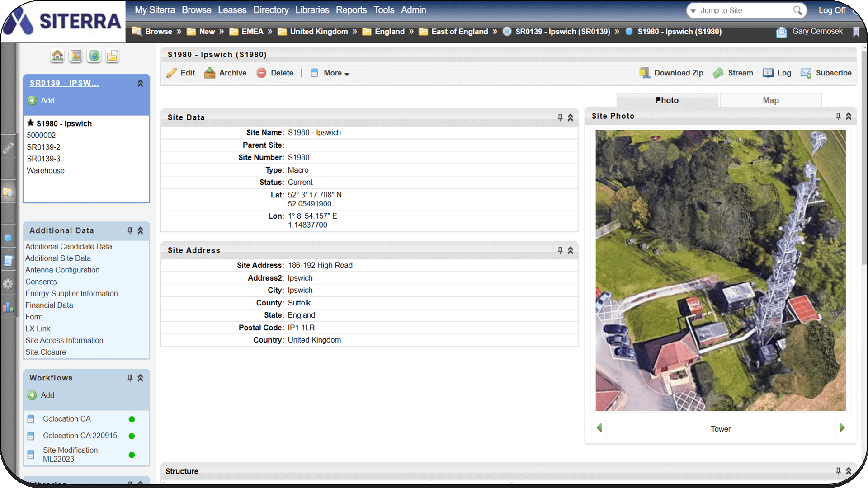Collapse the Structure panel
Image resolution: width=868 pixels, height=488 pixels.
point(849,471)
